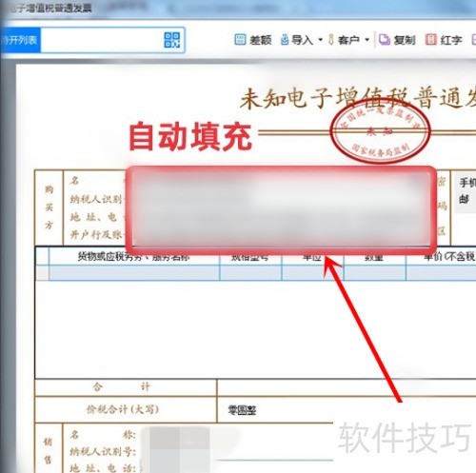This screenshot has height=473, width=476.
Task: Click the 复制 copy icon
Action: pos(385,40)
